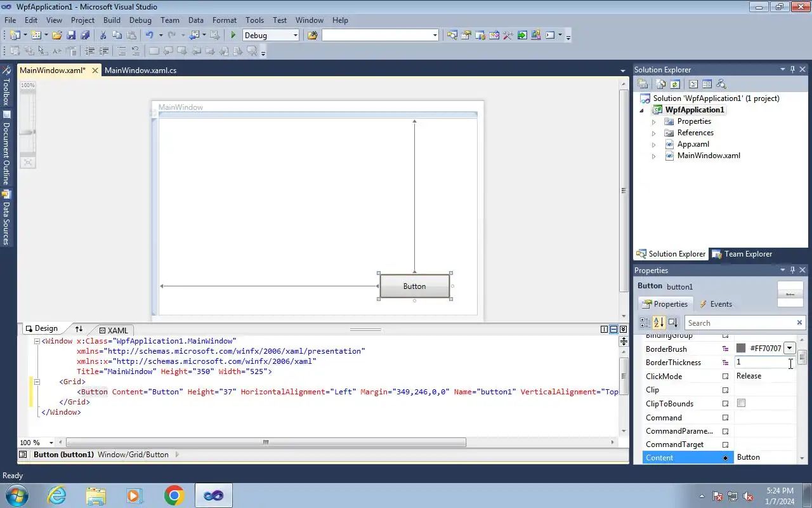This screenshot has height=508, width=812.
Task: Open the BorderBrush color dropdown arrow
Action: point(789,348)
